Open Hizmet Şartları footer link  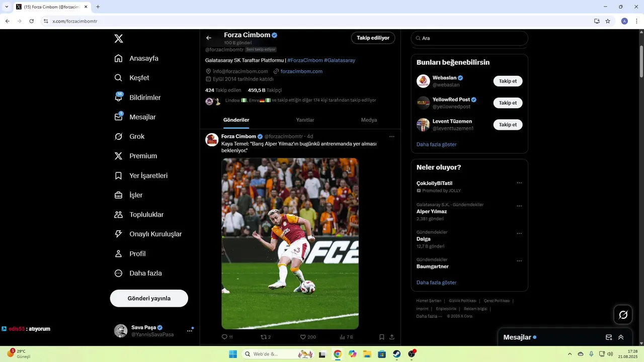click(429, 301)
